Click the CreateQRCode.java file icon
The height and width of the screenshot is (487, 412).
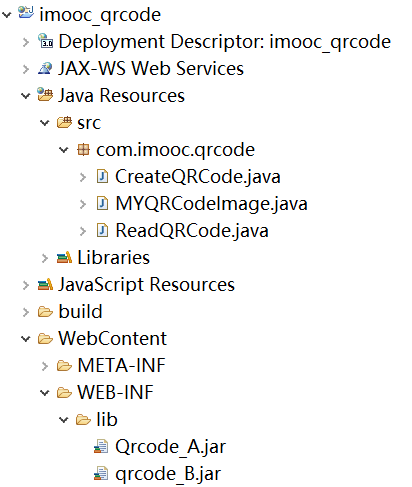102,176
